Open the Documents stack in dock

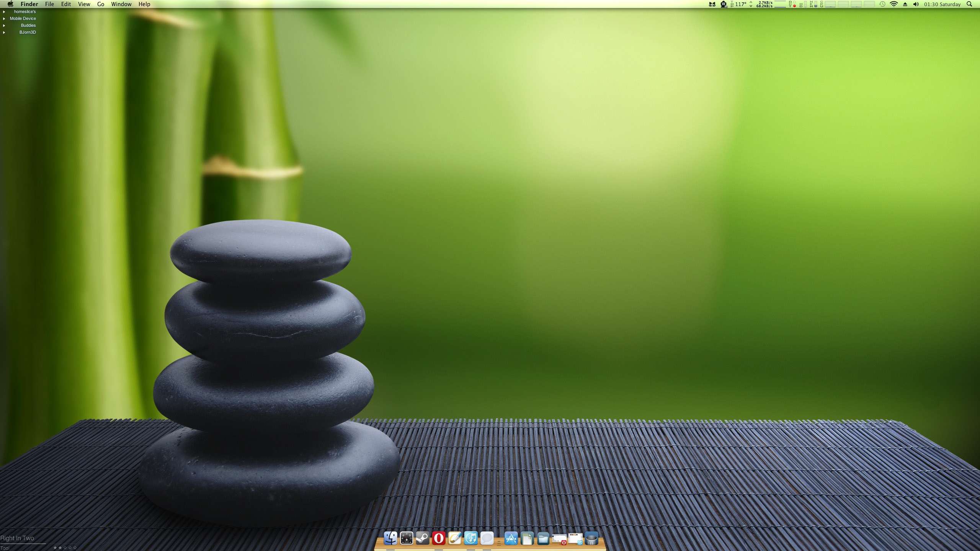pyautogui.click(x=527, y=539)
